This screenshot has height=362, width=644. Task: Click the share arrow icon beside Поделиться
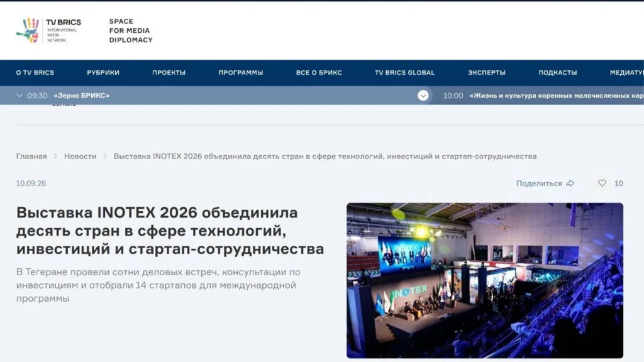tap(570, 183)
